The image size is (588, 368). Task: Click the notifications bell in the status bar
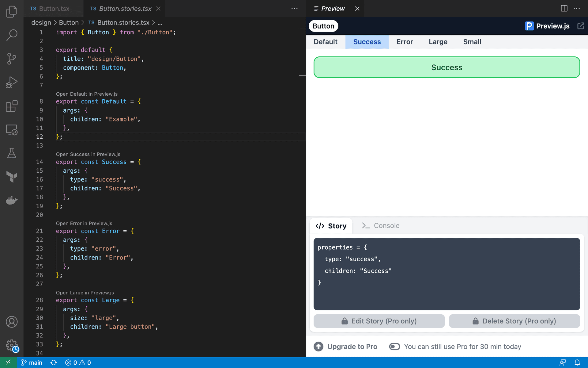coord(578,362)
